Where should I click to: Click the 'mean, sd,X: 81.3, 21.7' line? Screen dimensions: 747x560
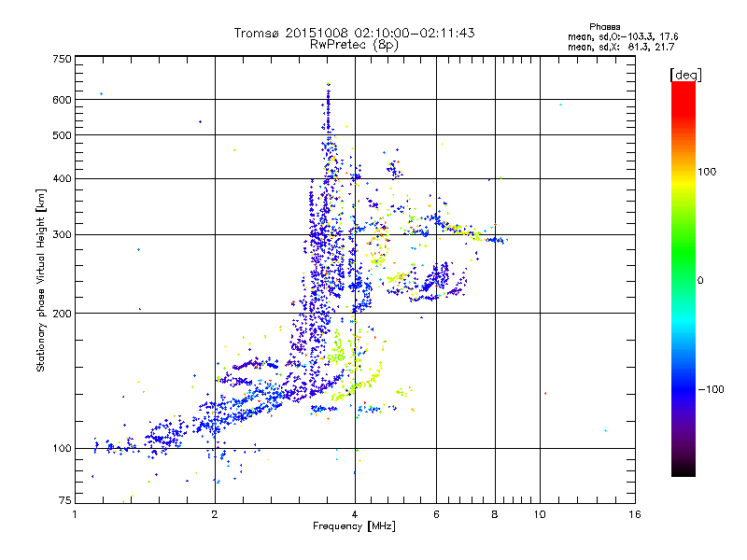621,47
